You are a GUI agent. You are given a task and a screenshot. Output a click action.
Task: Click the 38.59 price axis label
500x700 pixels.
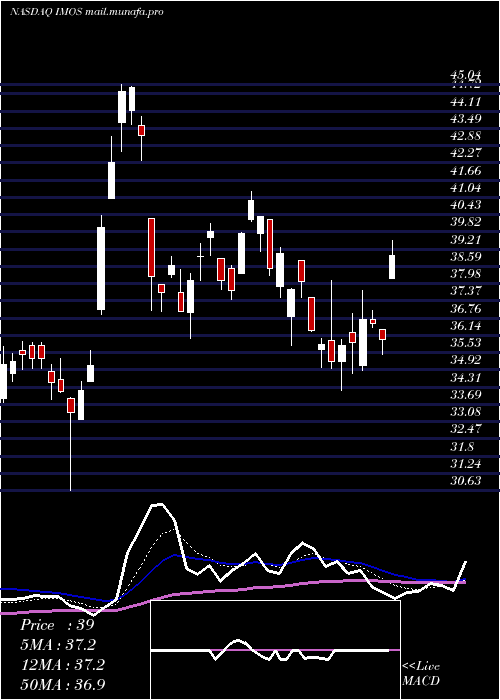click(x=466, y=257)
